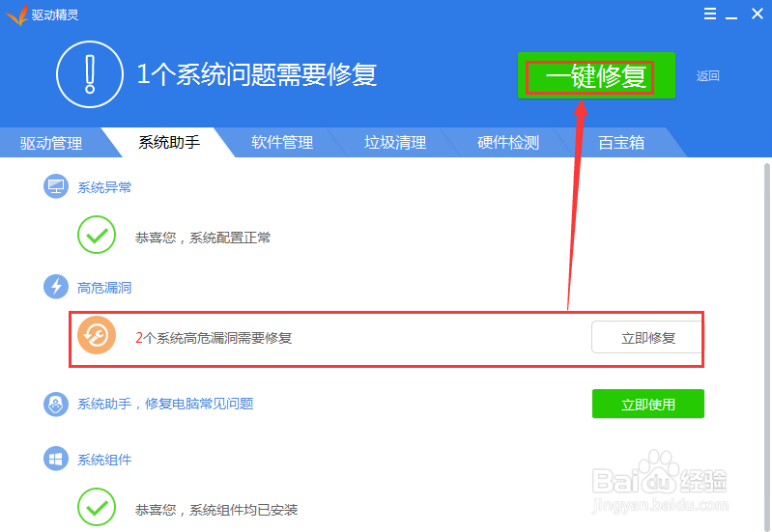Click the orange wrench repair icon

pos(97,336)
